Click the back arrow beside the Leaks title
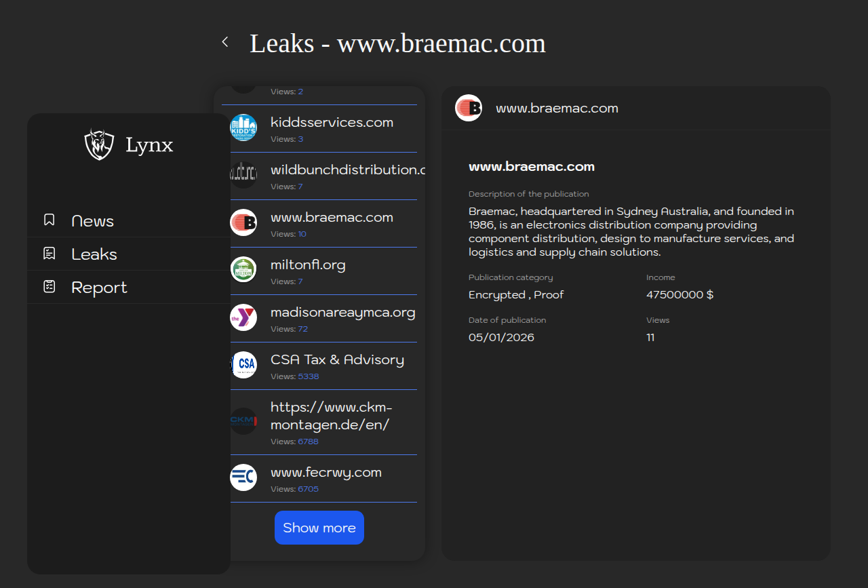The height and width of the screenshot is (588, 868). [225, 42]
